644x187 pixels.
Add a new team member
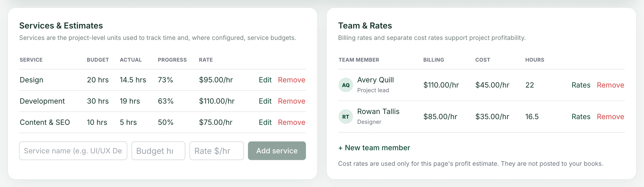coord(374,148)
